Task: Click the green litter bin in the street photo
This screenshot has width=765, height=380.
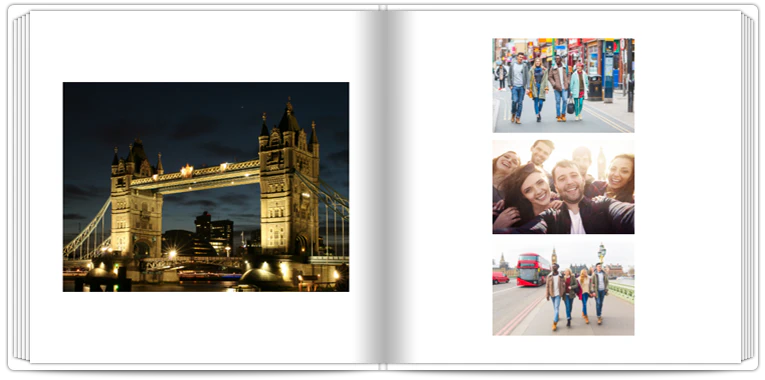Action: 595,87
